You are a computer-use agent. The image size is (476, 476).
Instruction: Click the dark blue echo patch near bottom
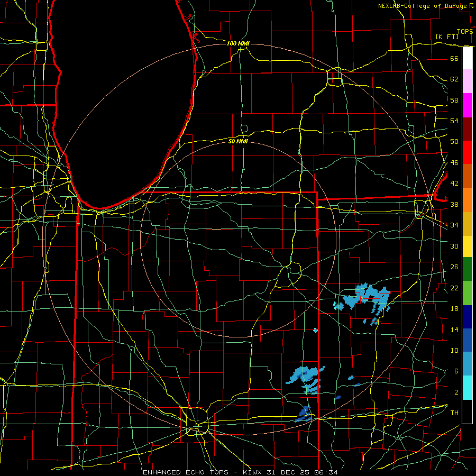[x=305, y=414]
